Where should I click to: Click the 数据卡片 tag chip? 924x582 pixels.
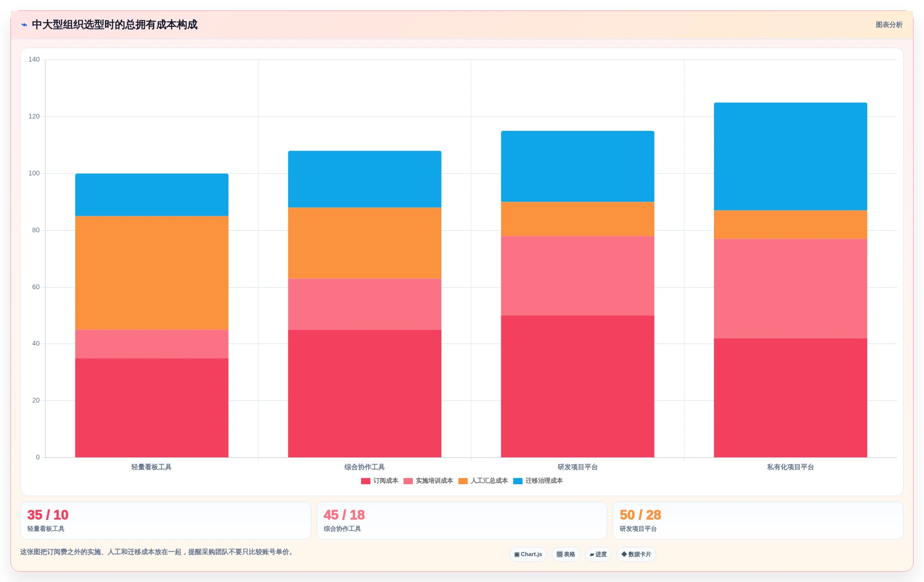636,554
